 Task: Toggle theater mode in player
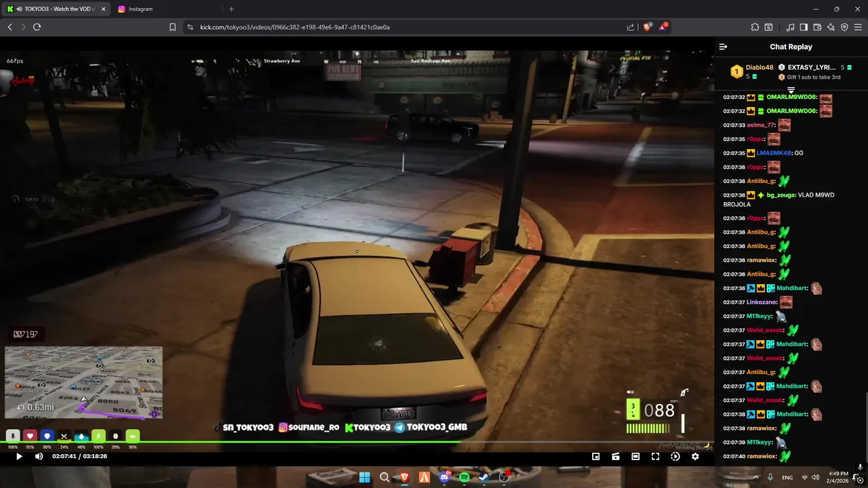pos(635,457)
